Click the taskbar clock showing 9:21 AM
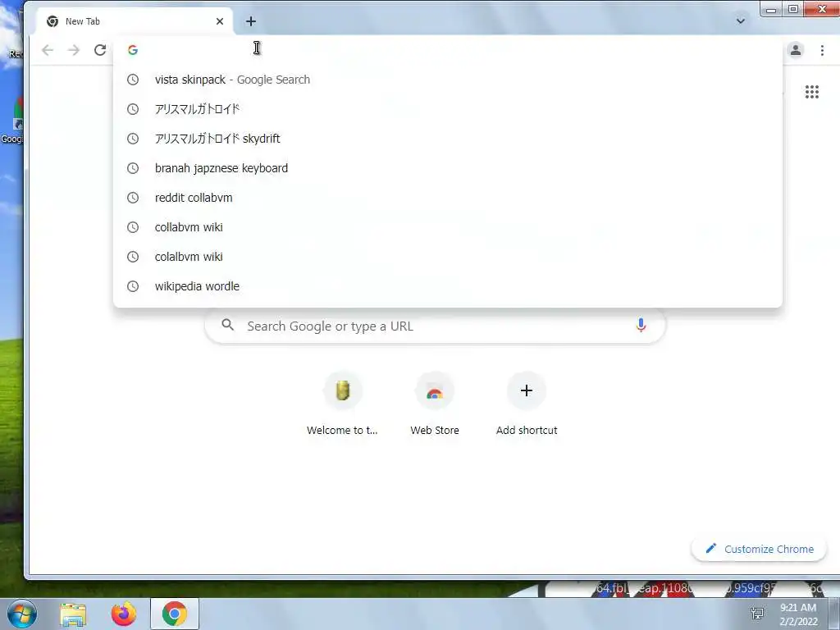The image size is (840, 630). (798, 614)
